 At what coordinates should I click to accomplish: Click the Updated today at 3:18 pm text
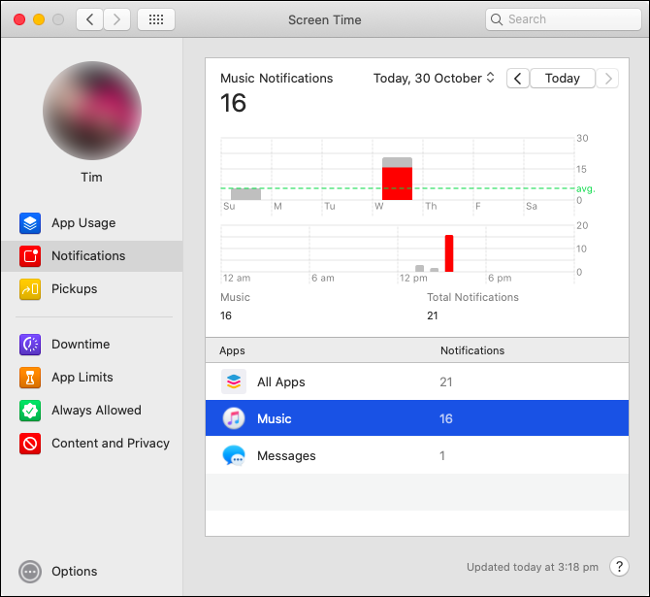533,567
